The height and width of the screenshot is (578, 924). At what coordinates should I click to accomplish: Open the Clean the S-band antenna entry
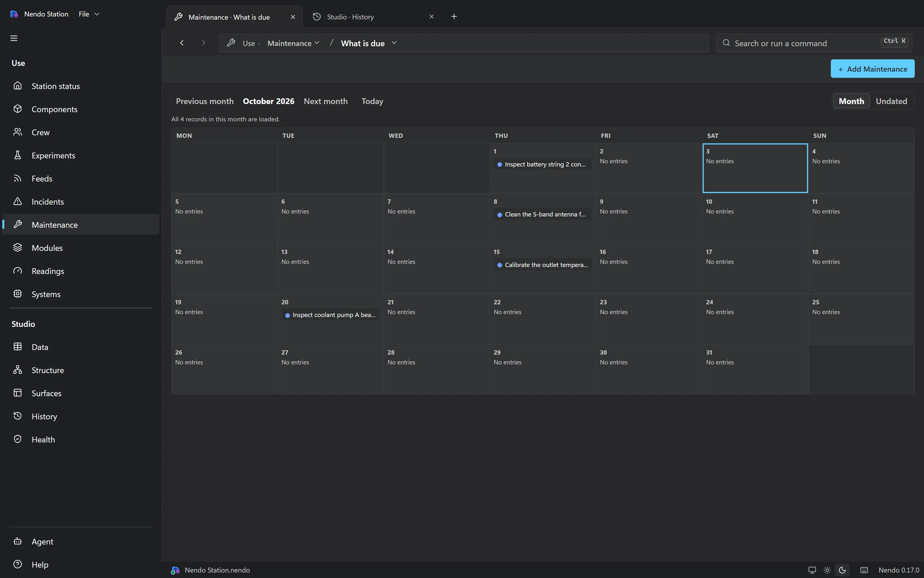(543, 214)
